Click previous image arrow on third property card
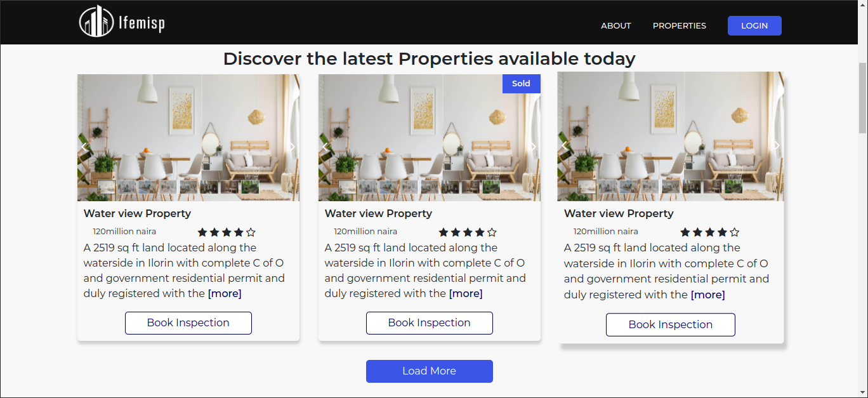The image size is (868, 398). coord(564,145)
